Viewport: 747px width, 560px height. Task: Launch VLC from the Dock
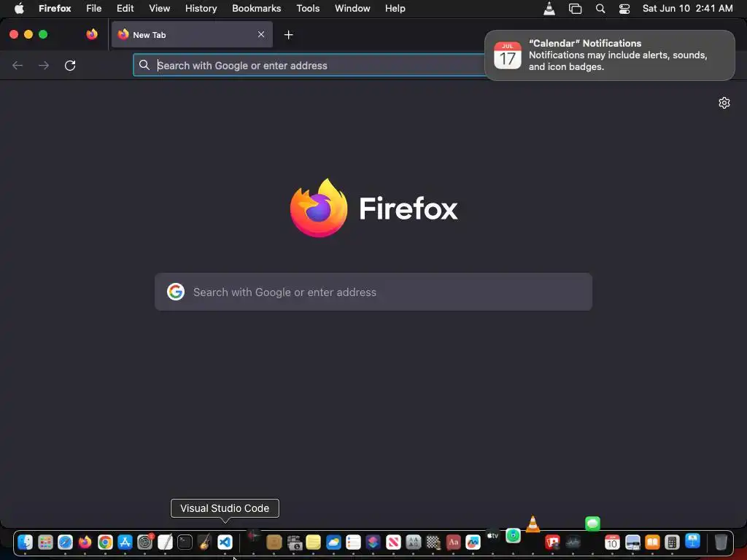[533, 524]
